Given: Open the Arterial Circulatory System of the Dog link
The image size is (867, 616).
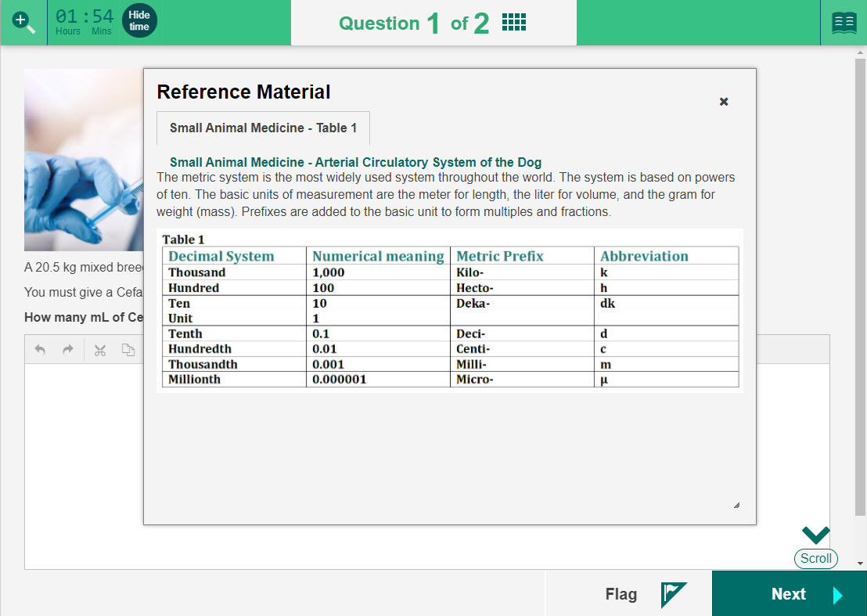Looking at the screenshot, I should tap(355, 163).
